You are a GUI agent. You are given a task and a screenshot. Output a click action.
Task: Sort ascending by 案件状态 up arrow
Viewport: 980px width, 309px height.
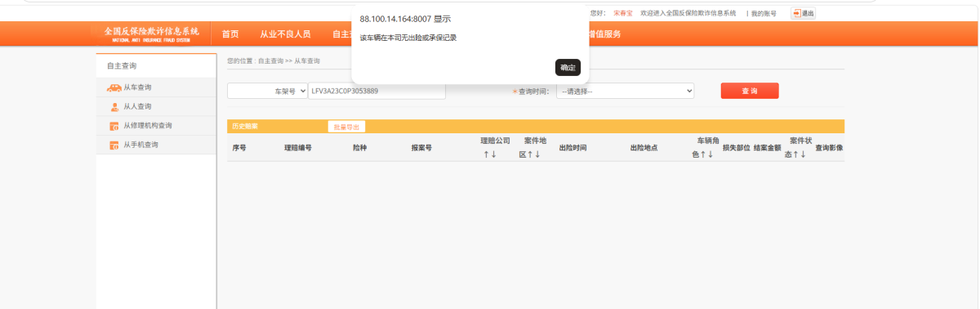795,154
